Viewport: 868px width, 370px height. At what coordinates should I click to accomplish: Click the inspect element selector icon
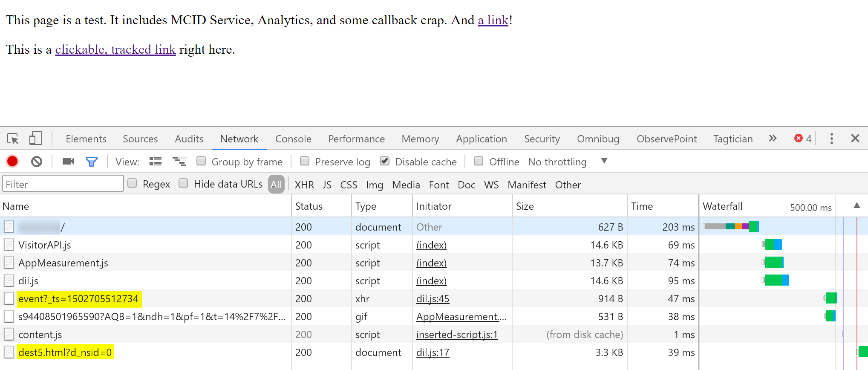coord(13,139)
